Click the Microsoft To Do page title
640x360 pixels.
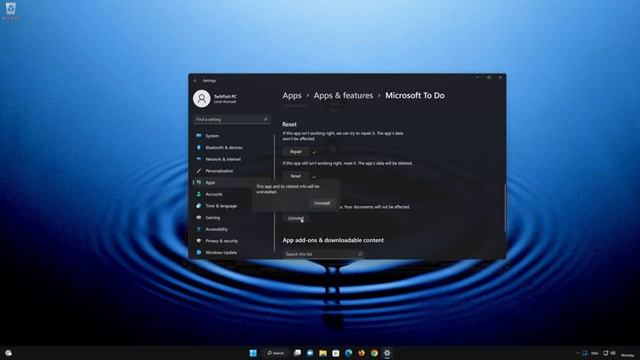click(x=415, y=96)
